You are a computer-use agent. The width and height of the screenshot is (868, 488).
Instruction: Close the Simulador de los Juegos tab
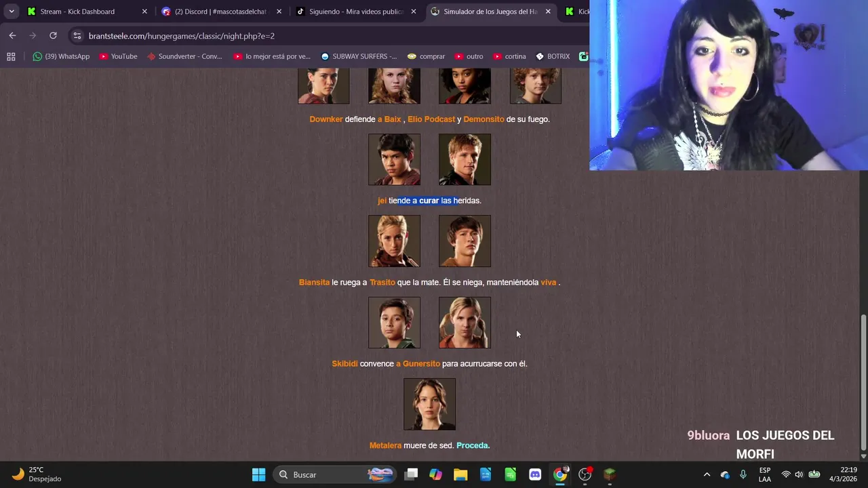coord(548,12)
